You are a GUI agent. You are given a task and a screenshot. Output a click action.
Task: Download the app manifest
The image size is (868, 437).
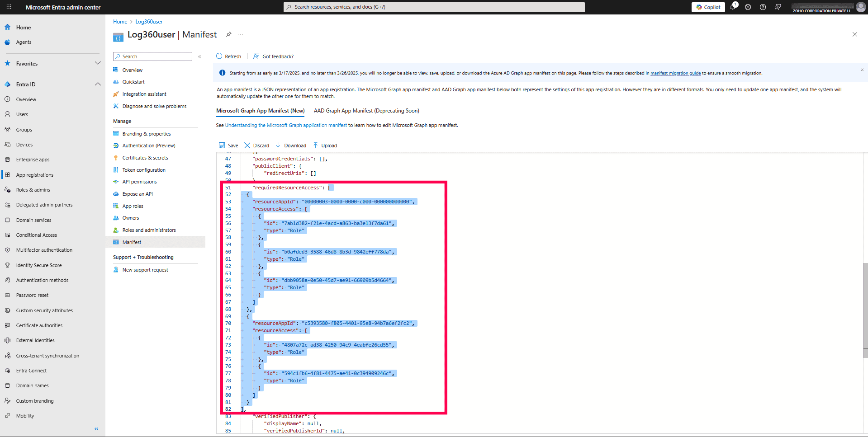[x=291, y=145]
